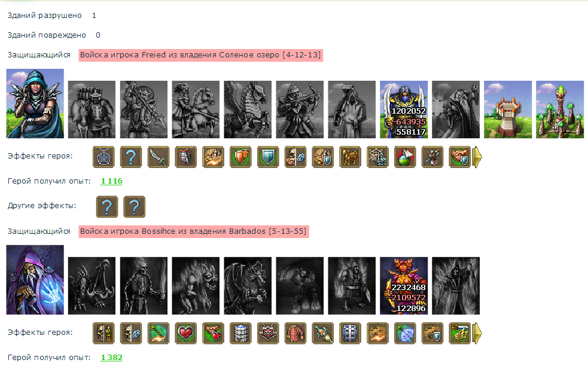588x369 pixels.
Task: Click the green potion flask effect icon
Action: coord(405,157)
